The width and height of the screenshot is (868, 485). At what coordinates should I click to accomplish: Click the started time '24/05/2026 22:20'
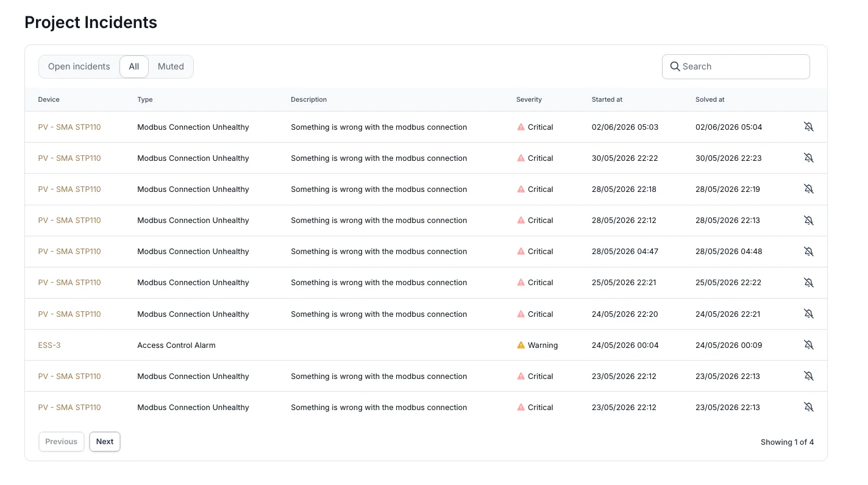pos(625,314)
